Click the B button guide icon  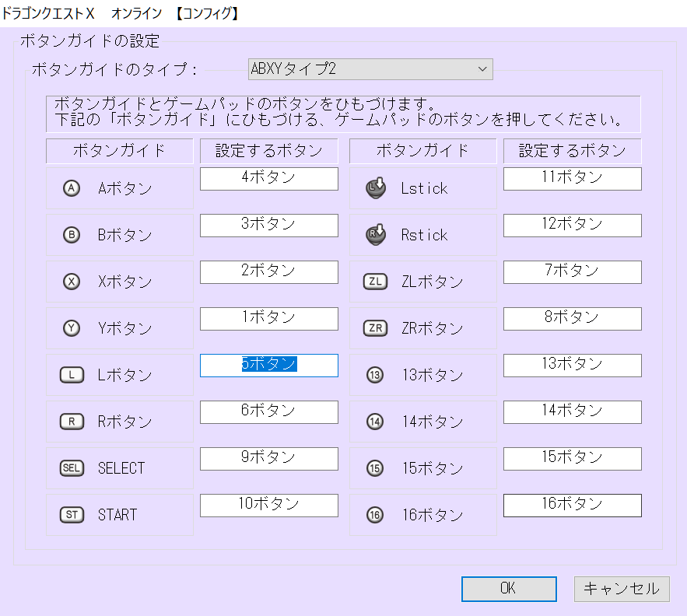[x=72, y=235]
